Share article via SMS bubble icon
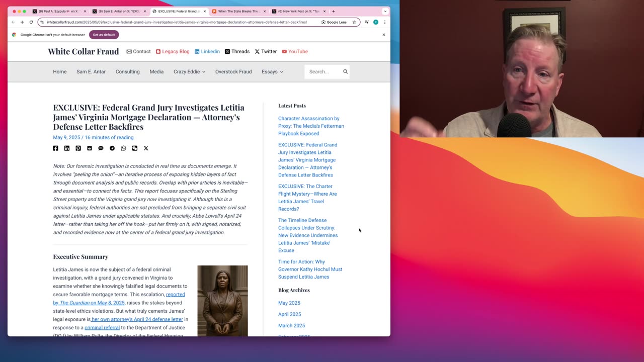Screen dimensions: 644x362 point(101,148)
